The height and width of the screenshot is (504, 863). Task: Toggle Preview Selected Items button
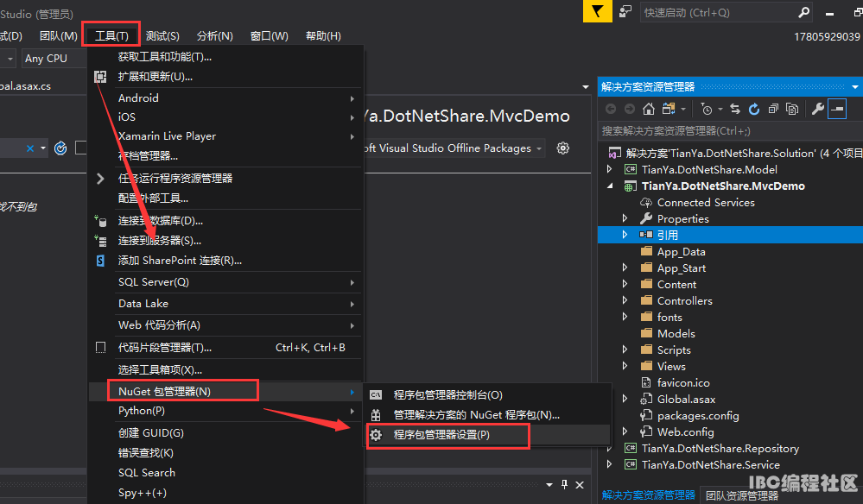point(836,109)
